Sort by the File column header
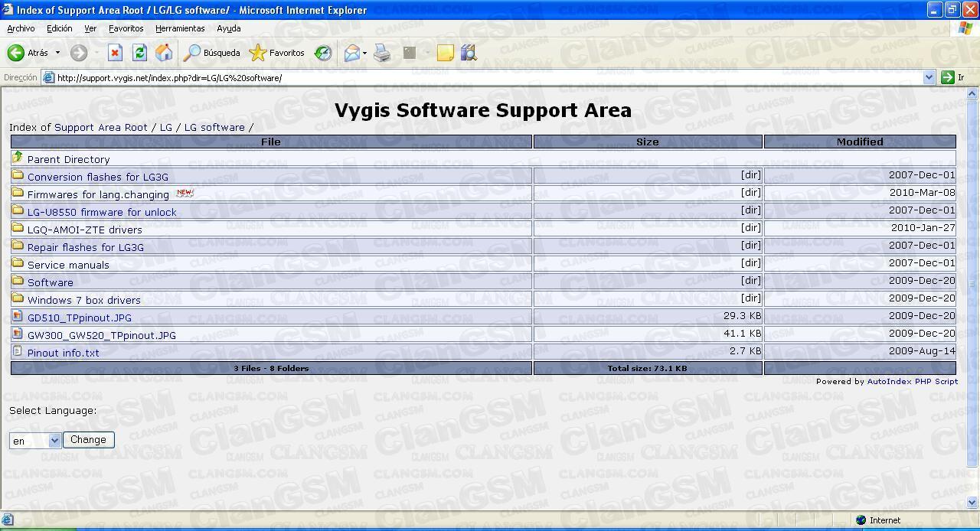Viewport: 980px width, 531px height. coord(271,142)
